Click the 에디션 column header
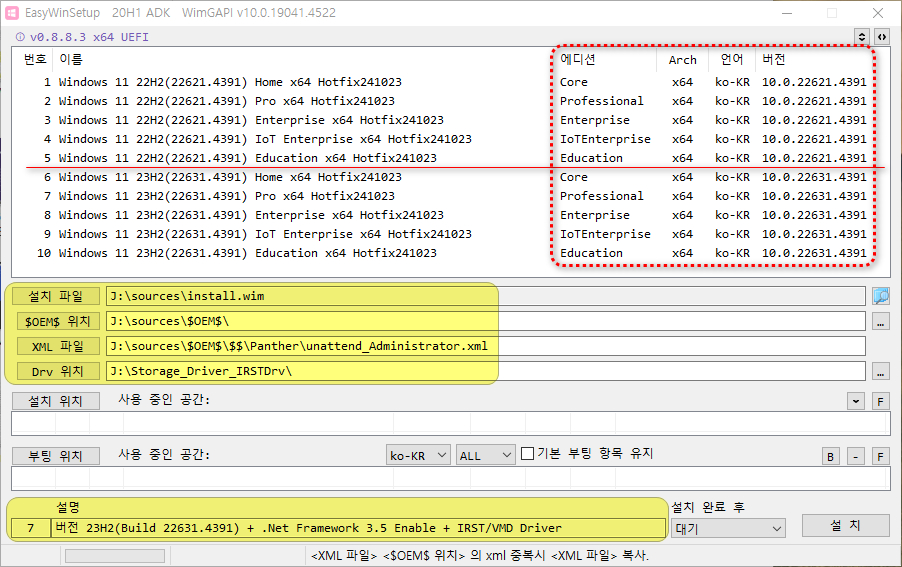 point(578,59)
